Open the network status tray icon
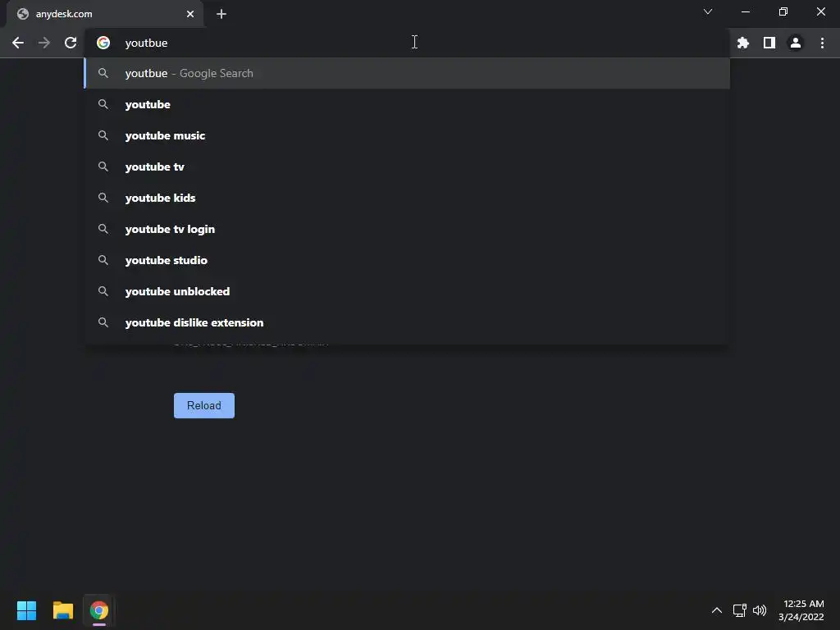 tap(740, 610)
